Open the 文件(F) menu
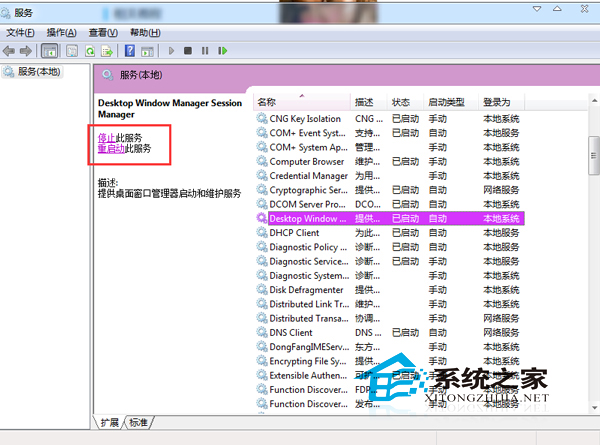Image resolution: width=600 pixels, height=445 pixels. pos(20,33)
